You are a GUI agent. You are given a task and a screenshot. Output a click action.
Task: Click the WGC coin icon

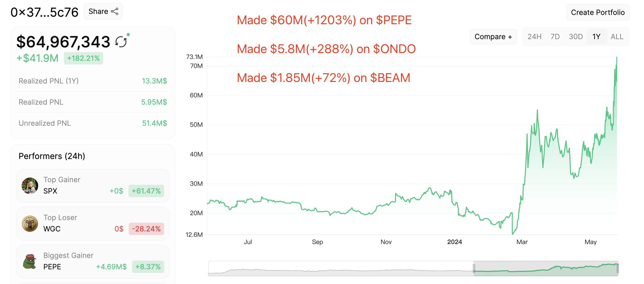[x=30, y=223]
